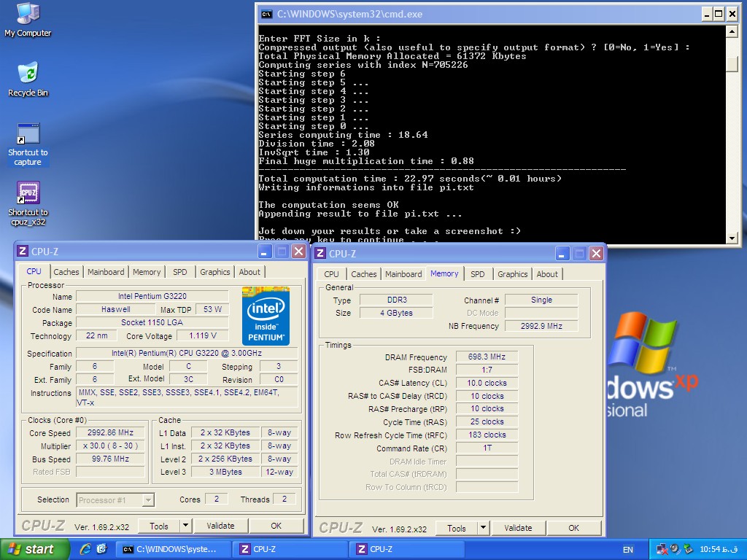
Task: Select Shortcut to cpuz_x32 desktop icon
Action: [x=28, y=204]
